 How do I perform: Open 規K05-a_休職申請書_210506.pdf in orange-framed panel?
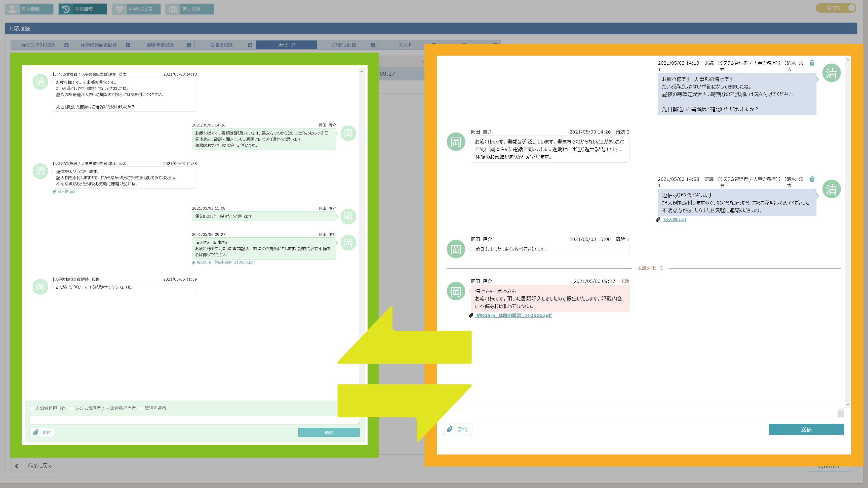click(514, 316)
